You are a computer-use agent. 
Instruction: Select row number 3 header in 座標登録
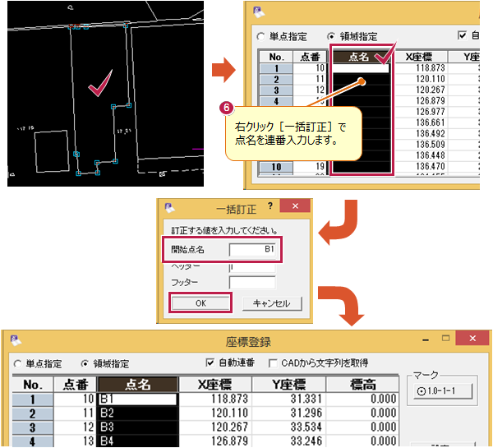click(x=31, y=427)
